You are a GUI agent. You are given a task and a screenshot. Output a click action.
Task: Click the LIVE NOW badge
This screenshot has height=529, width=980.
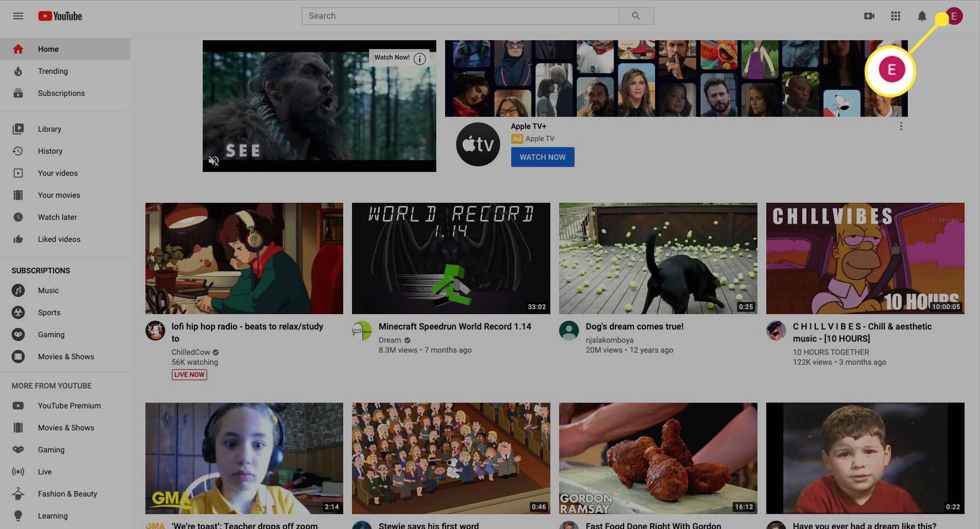coord(189,375)
